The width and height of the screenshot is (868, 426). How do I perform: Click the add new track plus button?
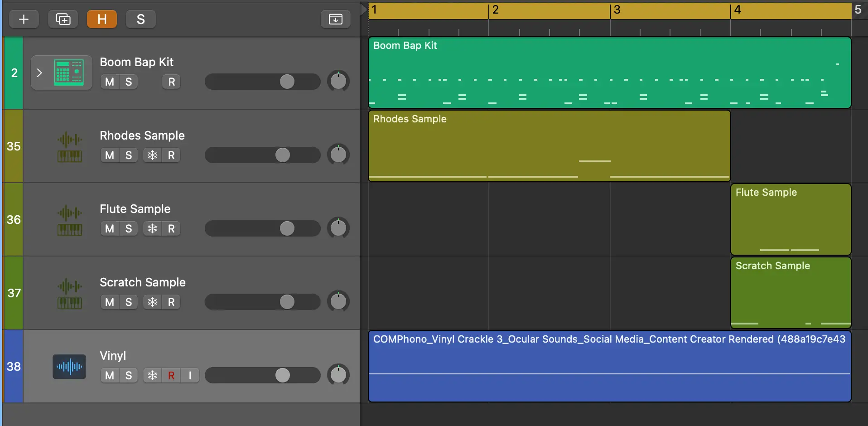(24, 19)
